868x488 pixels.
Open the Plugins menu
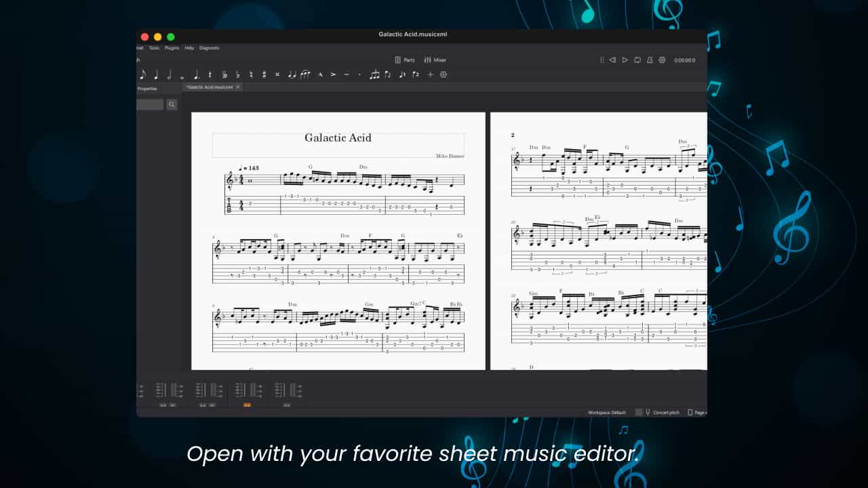tap(172, 47)
